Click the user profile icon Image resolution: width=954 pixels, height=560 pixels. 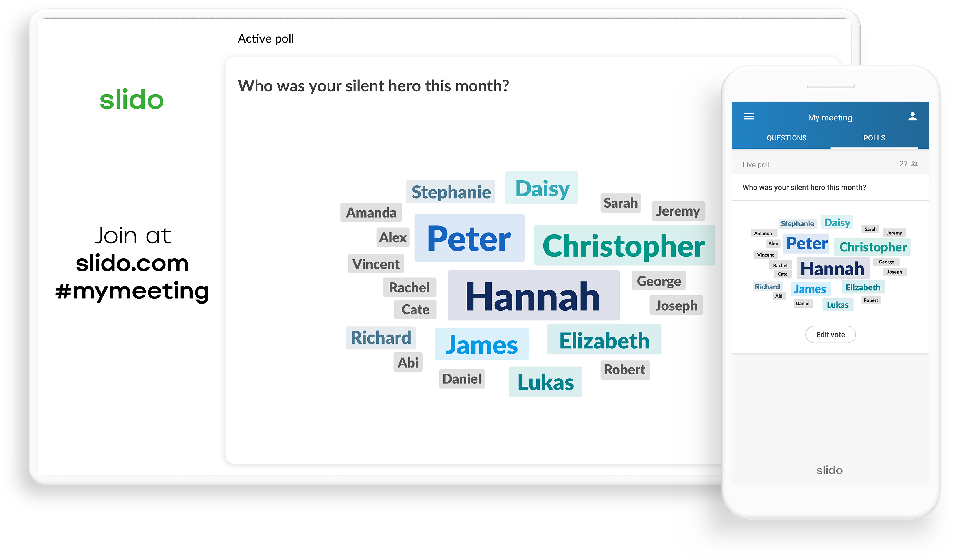tap(912, 117)
